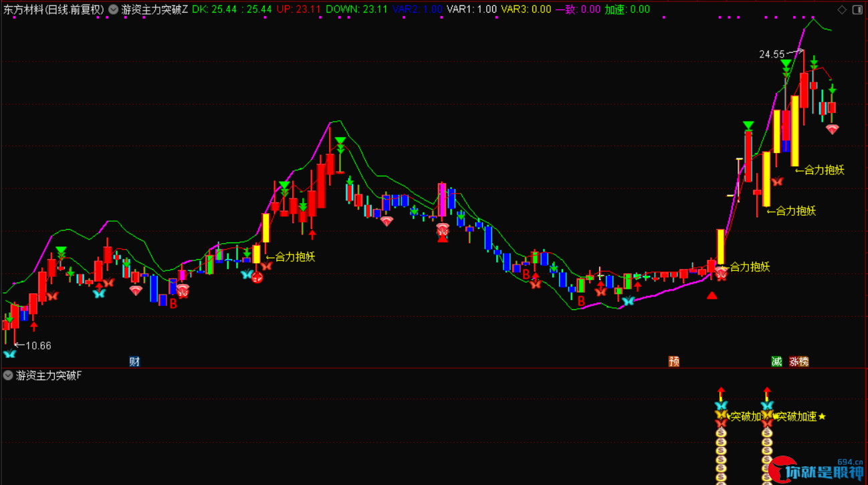Click the panel layout icon at top right
The width and height of the screenshot is (868, 485).
point(859,9)
